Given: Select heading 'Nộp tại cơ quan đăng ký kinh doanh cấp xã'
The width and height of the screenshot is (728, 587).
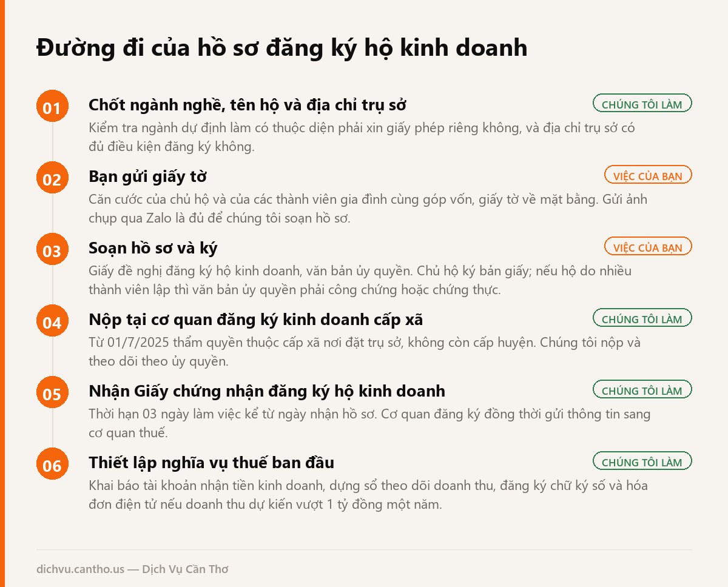Looking at the screenshot, I should (x=255, y=320).
